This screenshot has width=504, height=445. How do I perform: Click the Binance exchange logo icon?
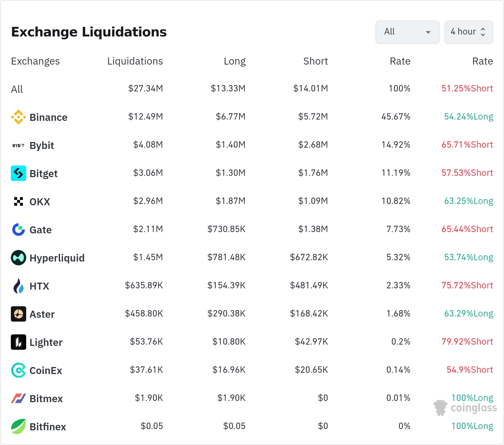point(19,117)
